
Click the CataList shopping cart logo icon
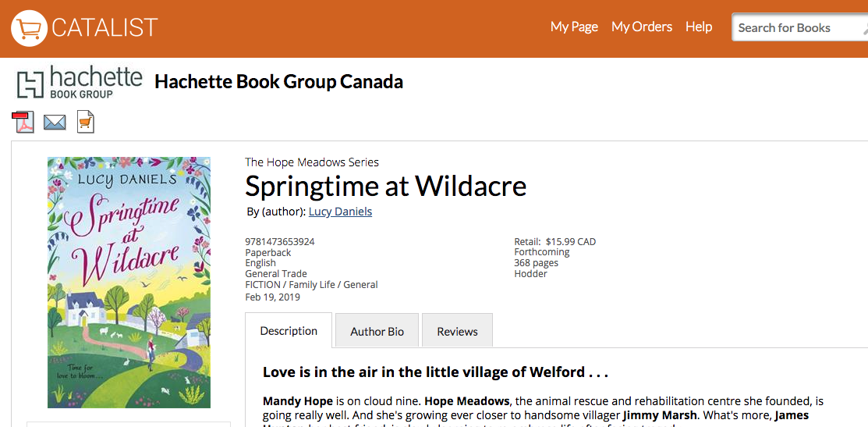tap(29, 27)
